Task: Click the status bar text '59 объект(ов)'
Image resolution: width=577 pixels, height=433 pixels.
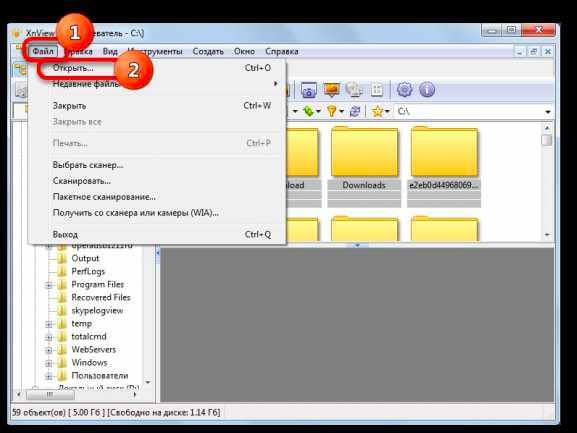Action: (x=38, y=412)
